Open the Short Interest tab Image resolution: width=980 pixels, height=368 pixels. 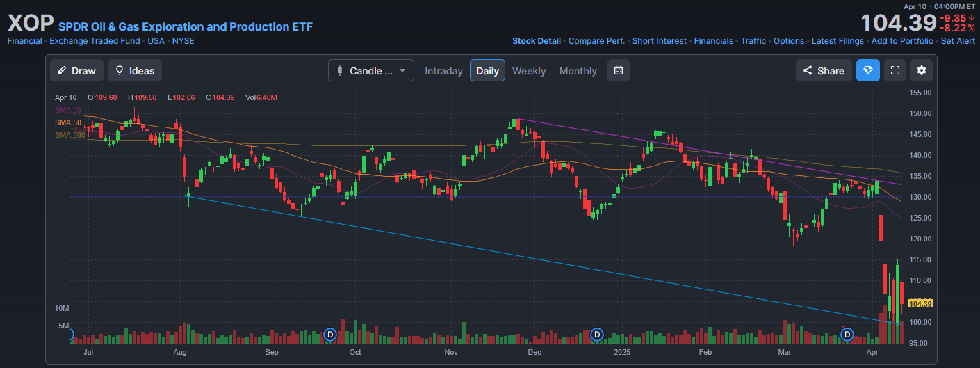click(x=659, y=41)
